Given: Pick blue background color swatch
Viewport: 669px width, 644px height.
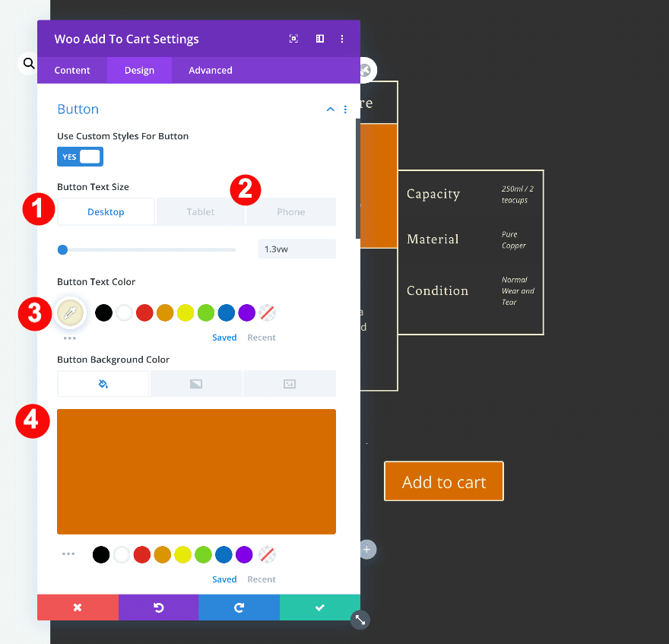Looking at the screenshot, I should click(224, 555).
